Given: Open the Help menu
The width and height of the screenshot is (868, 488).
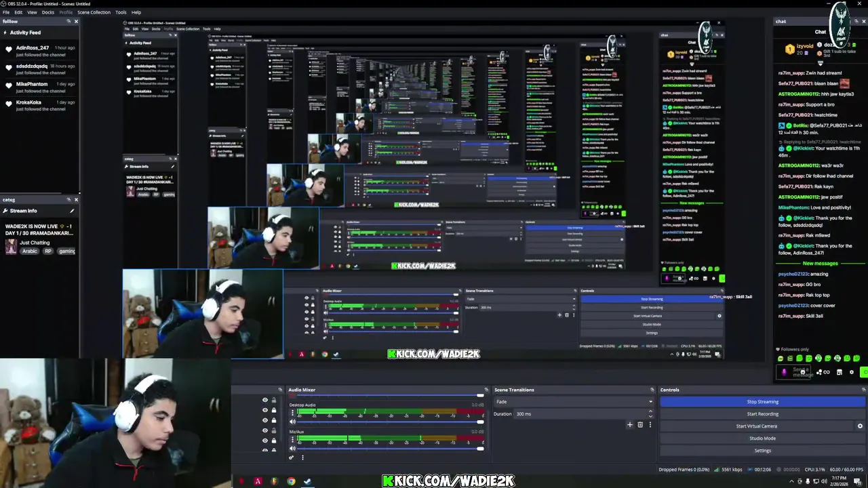Looking at the screenshot, I should pos(136,12).
